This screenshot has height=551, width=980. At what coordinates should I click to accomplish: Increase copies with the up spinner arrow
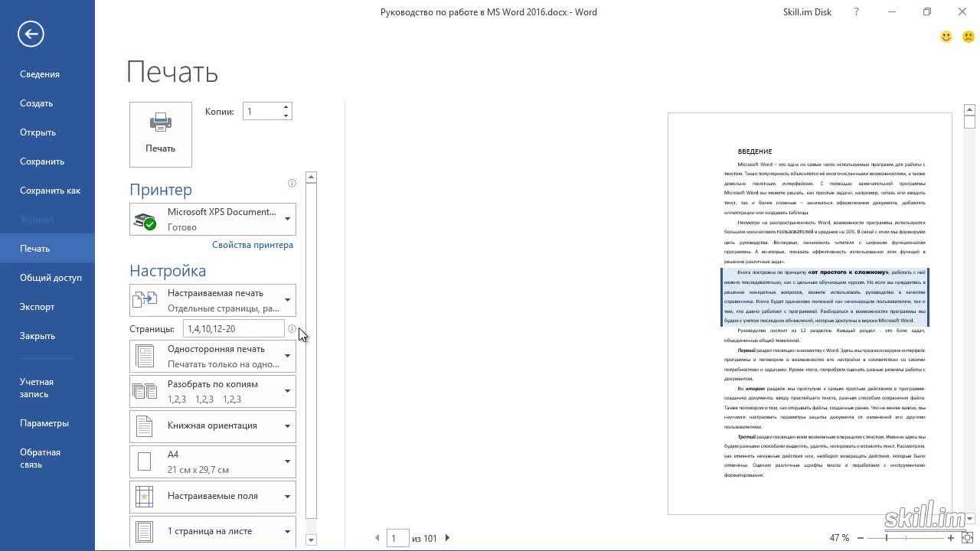pyautogui.click(x=286, y=107)
